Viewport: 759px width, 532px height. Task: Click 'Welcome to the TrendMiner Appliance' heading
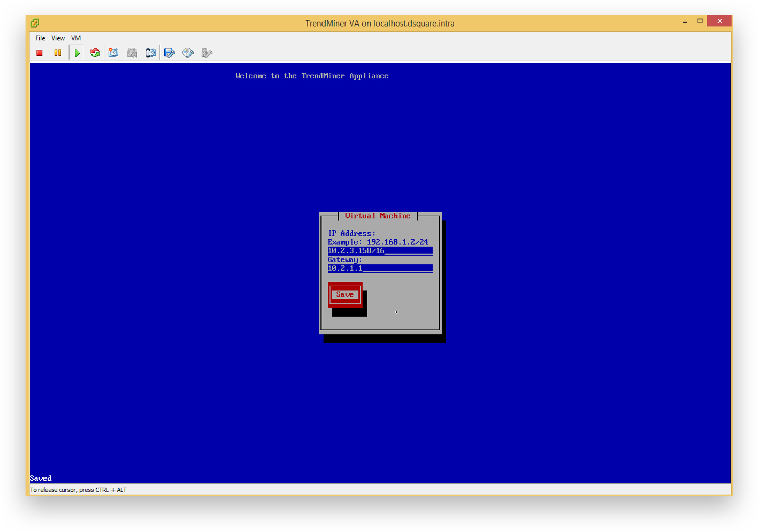312,76
